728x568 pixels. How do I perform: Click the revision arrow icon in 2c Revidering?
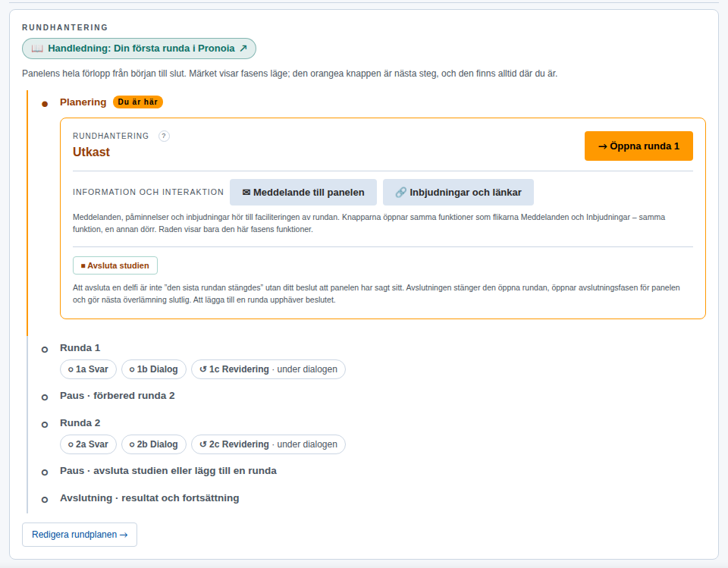click(203, 444)
